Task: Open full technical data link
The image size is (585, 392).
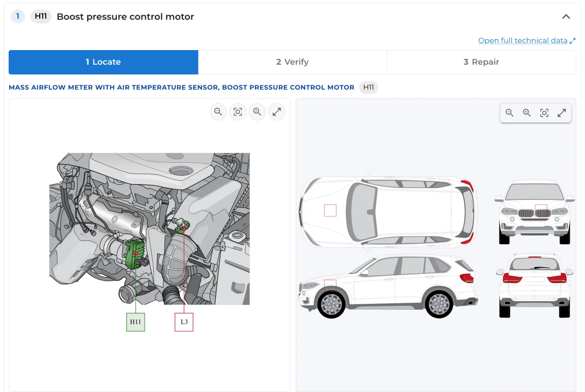Action: point(527,40)
